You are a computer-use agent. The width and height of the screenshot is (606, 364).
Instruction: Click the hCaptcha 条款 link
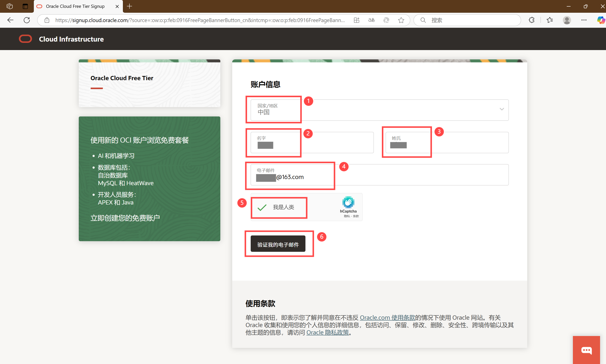coord(356,216)
